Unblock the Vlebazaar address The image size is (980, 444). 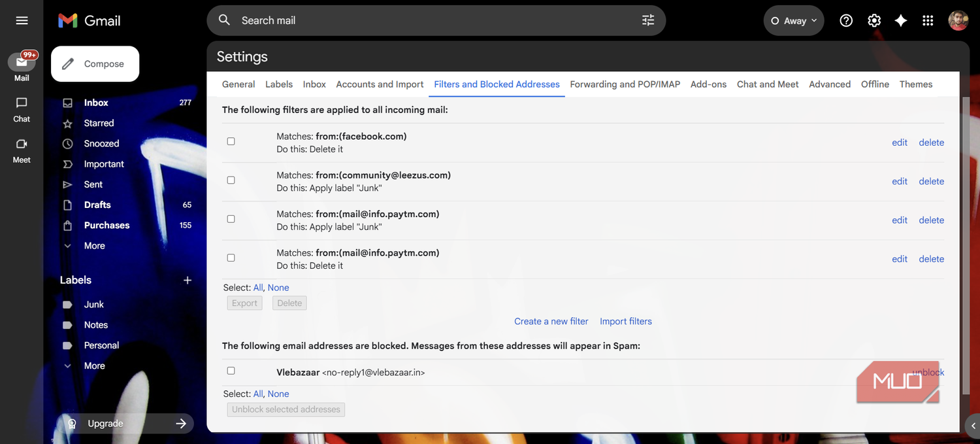point(928,371)
